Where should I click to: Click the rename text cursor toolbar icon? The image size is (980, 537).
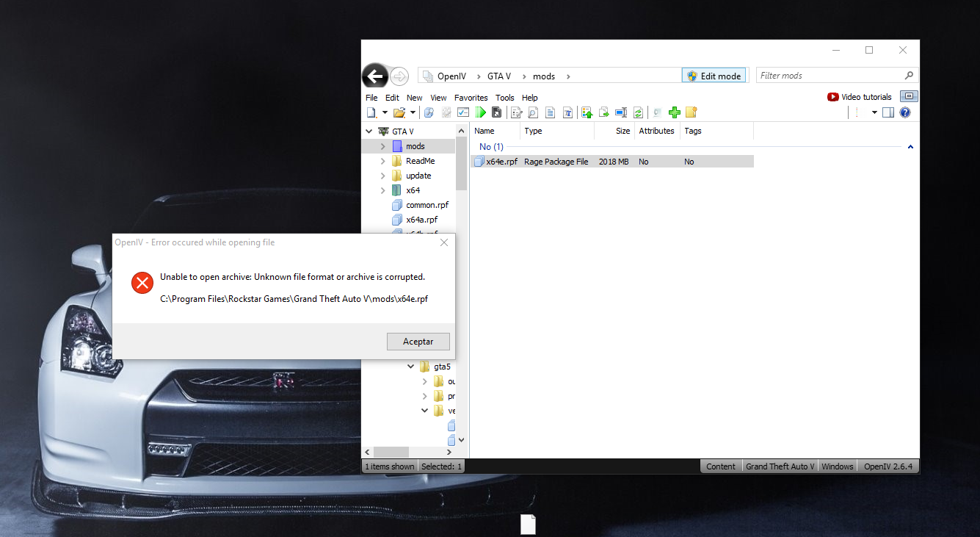pyautogui.click(x=621, y=112)
